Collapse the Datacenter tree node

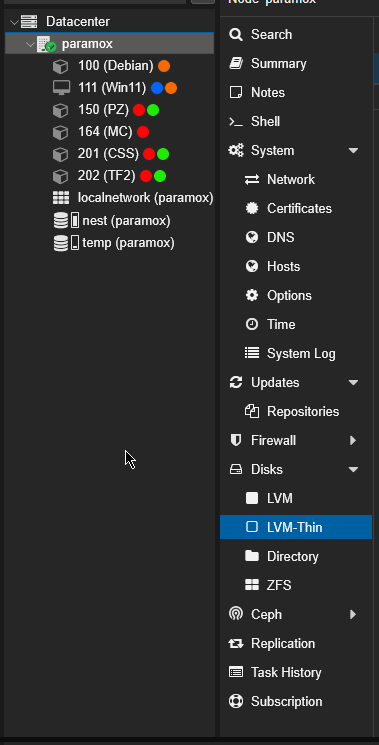(14, 22)
